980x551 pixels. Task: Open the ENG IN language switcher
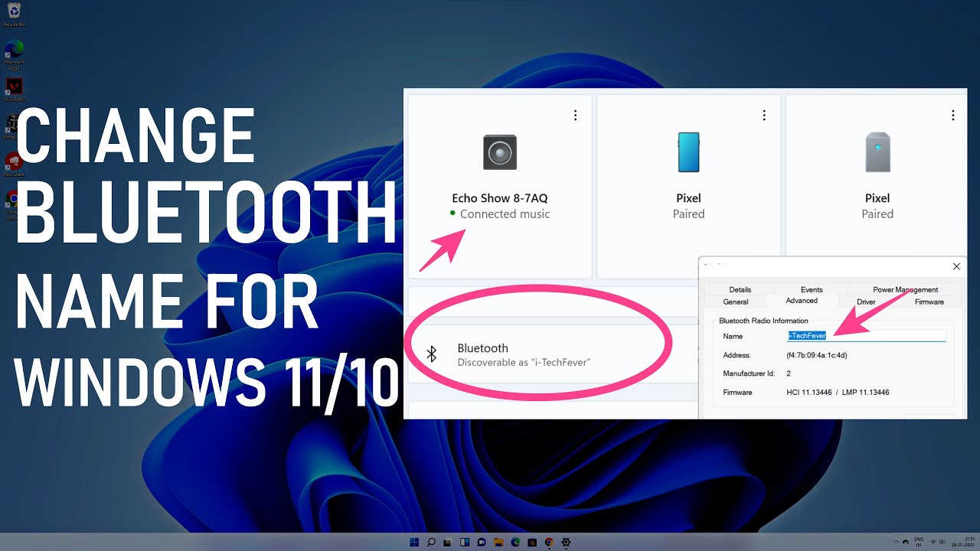[920, 542]
